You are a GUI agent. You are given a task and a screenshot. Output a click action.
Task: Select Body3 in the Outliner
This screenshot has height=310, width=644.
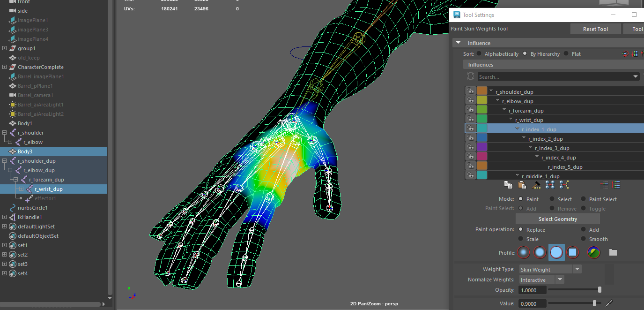pos(53,151)
